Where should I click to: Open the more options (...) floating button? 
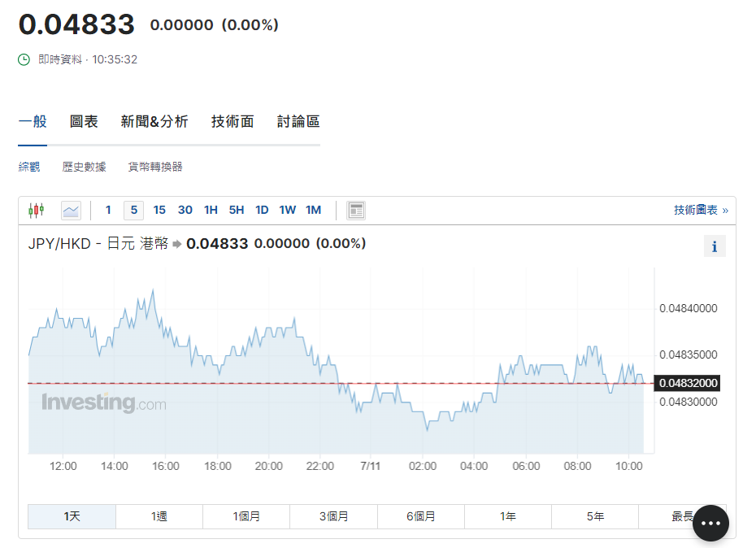710,523
